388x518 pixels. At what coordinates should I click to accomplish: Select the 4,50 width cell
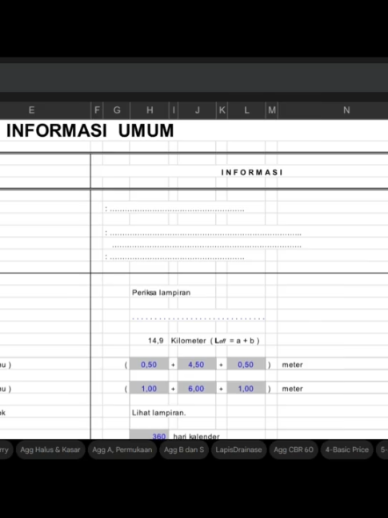[x=197, y=364]
